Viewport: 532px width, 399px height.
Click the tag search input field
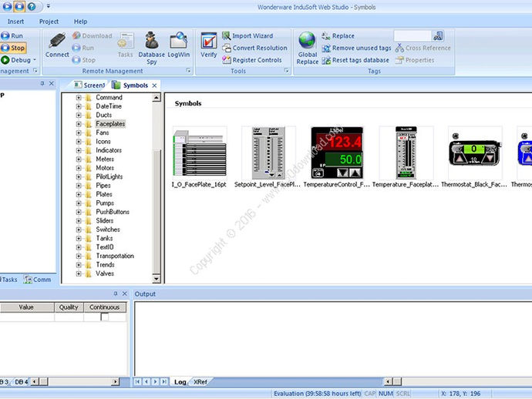pyautogui.click(x=412, y=35)
